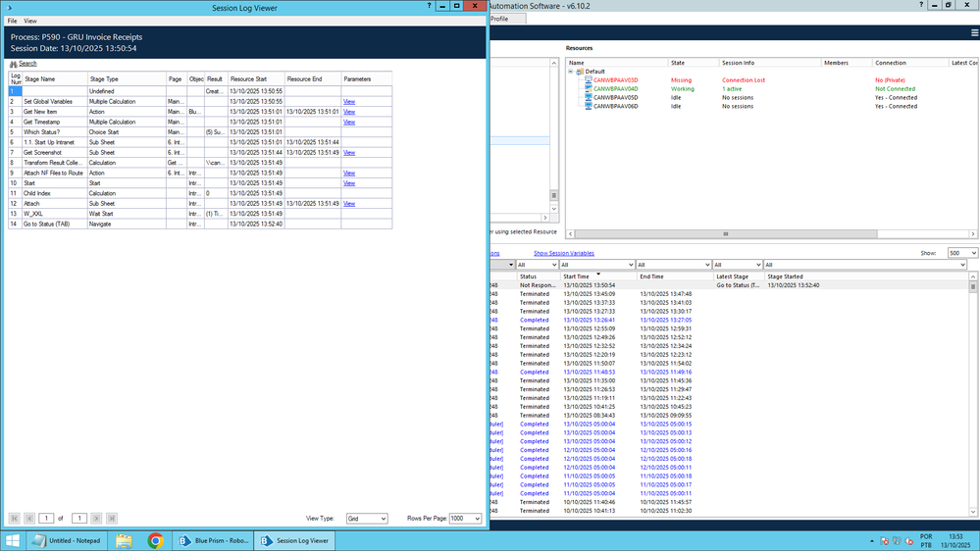The width and height of the screenshot is (980, 551).
Task: Go to next page in log viewer
Action: (96, 518)
